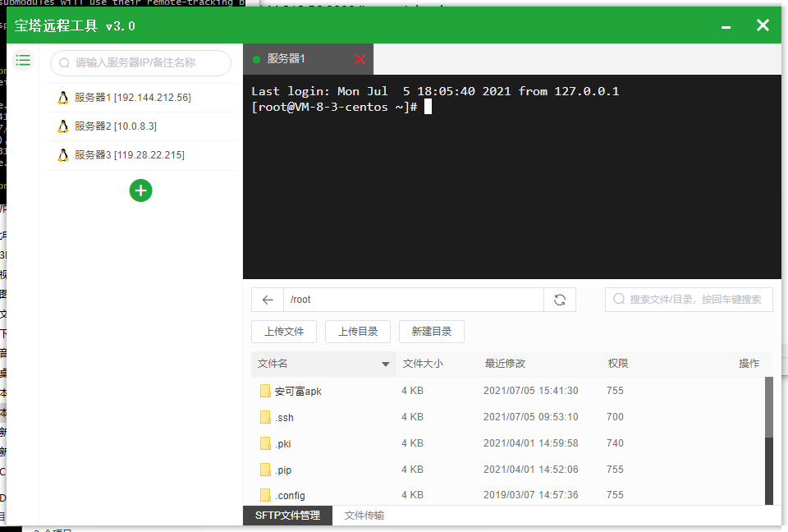Focus the server IP/备注名称 search input
Screen dimensions: 788x532
tap(140, 63)
